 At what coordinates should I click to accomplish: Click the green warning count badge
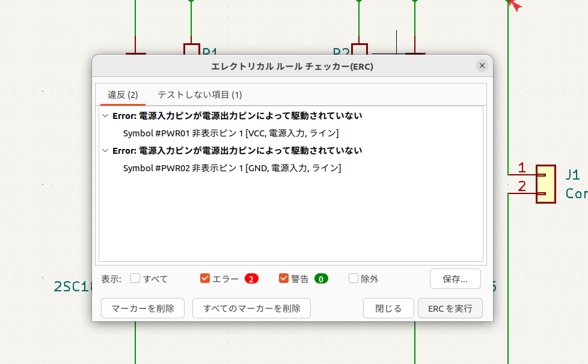click(321, 279)
